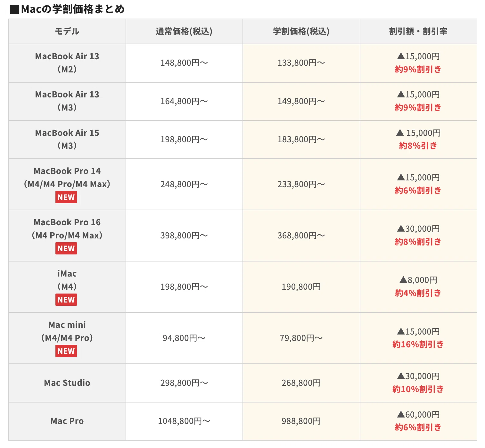Click the NEW badge under Mac mini
This screenshot has height=448, width=485.
(x=66, y=351)
